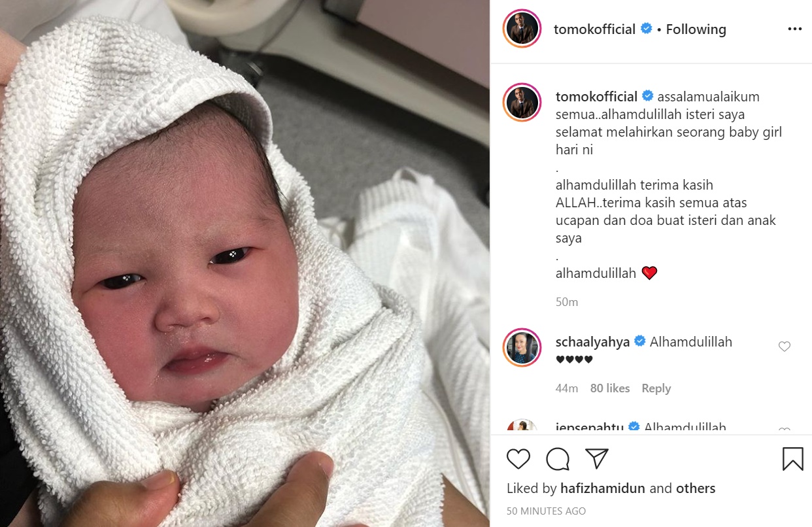Show others who liked the post
Viewport: 812px width, 527px height.
coord(696,488)
